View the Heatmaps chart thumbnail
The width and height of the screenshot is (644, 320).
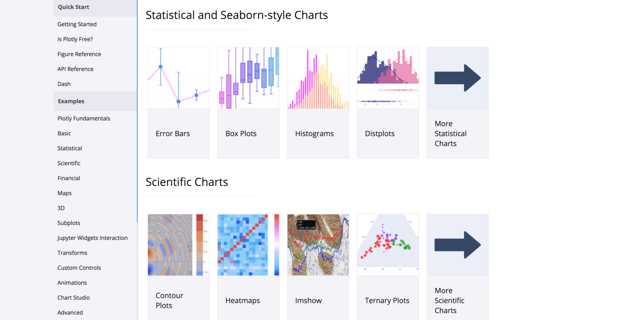(x=248, y=245)
